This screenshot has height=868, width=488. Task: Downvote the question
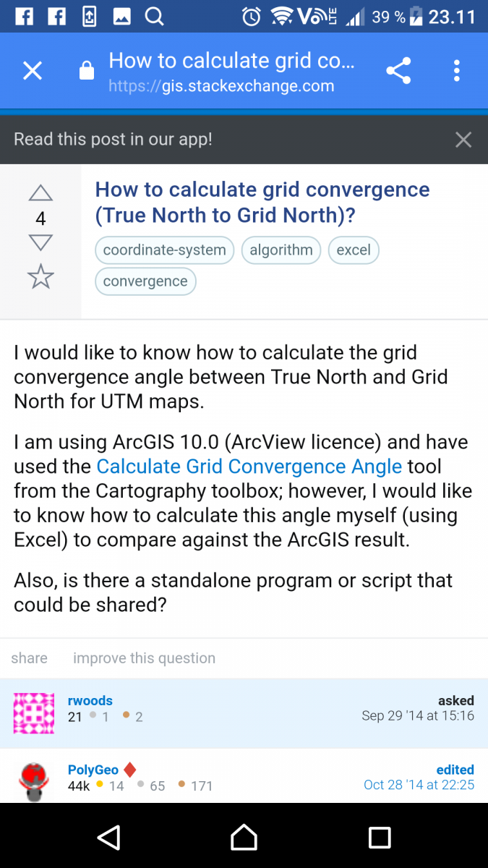(40, 242)
